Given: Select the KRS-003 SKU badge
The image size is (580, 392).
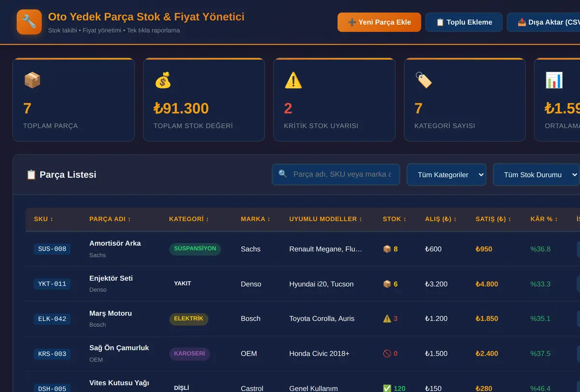Looking at the screenshot, I should [x=52, y=354].
